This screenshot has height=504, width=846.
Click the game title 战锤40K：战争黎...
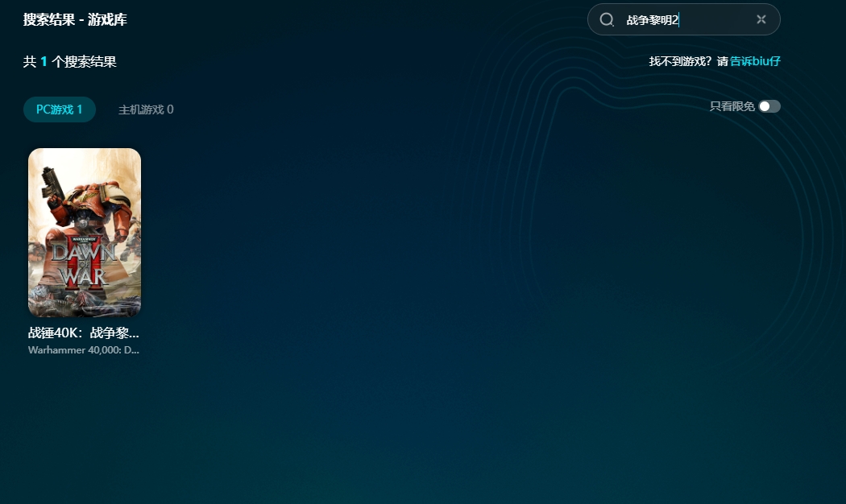point(84,333)
